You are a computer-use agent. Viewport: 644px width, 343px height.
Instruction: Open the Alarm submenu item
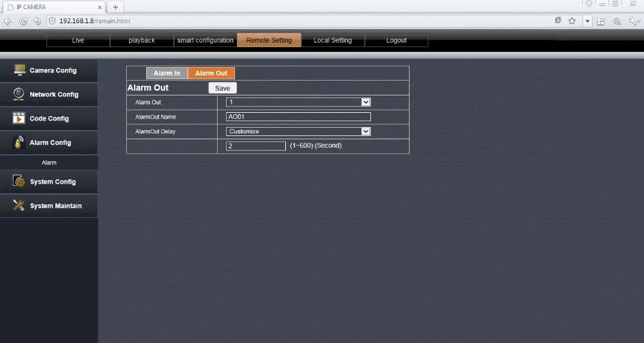(49, 162)
